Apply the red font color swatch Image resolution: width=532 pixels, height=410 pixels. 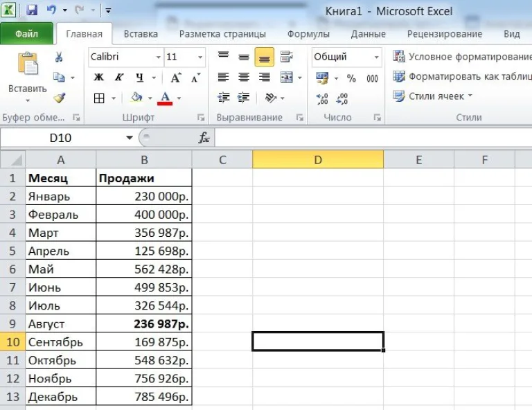[165, 98]
